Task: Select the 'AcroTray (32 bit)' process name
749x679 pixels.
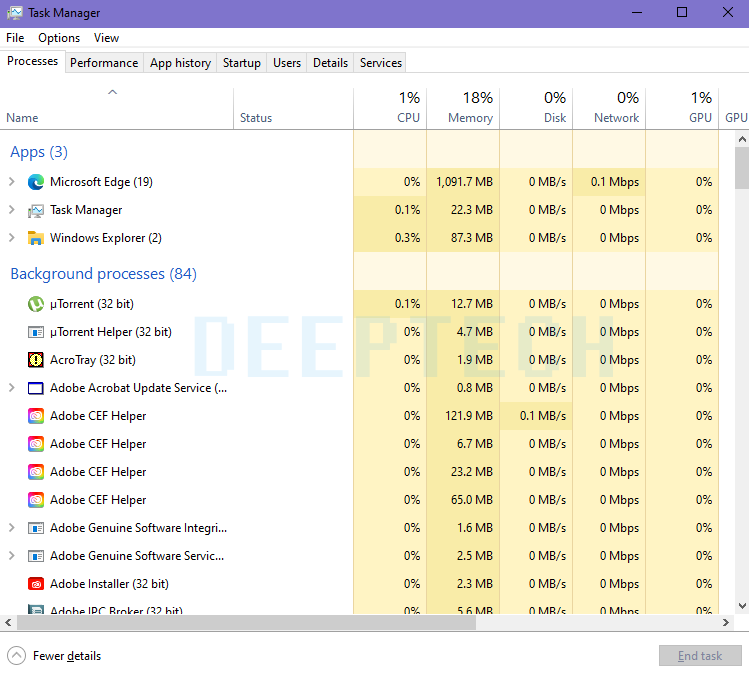Action: (x=93, y=360)
